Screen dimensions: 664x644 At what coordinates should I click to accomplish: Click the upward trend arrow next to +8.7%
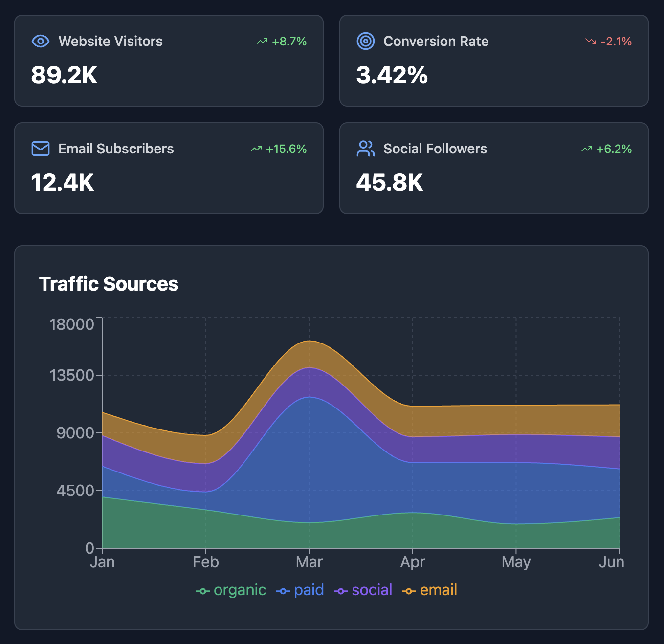[x=262, y=42]
